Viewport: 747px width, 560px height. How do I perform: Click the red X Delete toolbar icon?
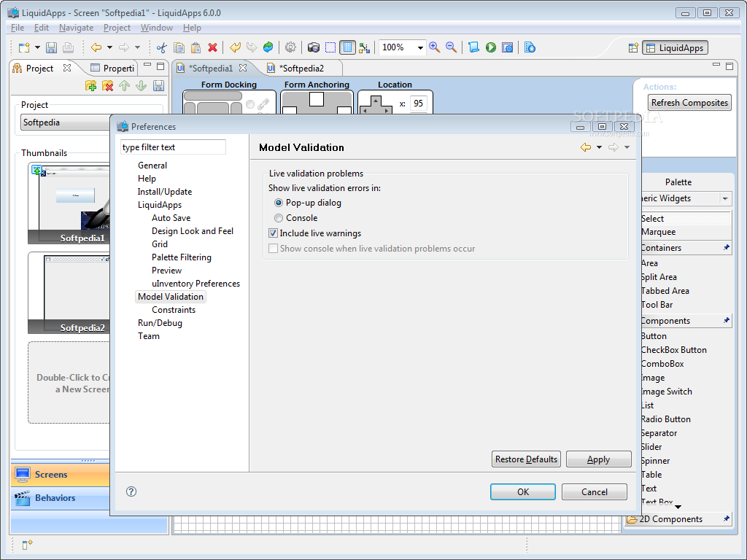(x=212, y=47)
